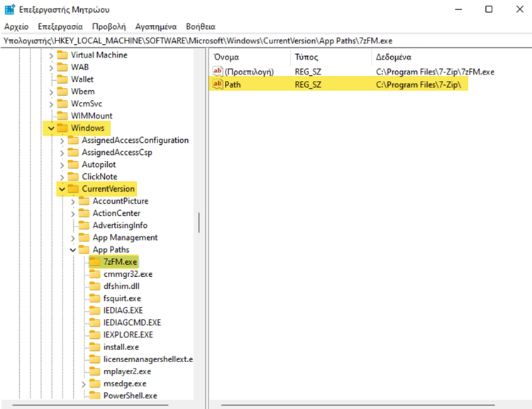This screenshot has height=409, width=532.
Task: Select the IEXPLORE.EXE key
Action: click(x=128, y=335)
